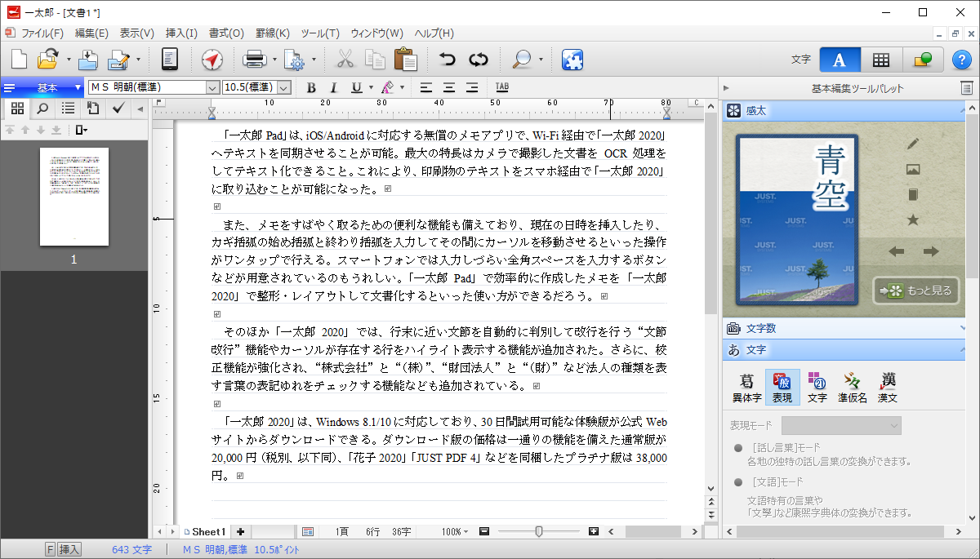Open the 10.5 font size dropdown

284,87
